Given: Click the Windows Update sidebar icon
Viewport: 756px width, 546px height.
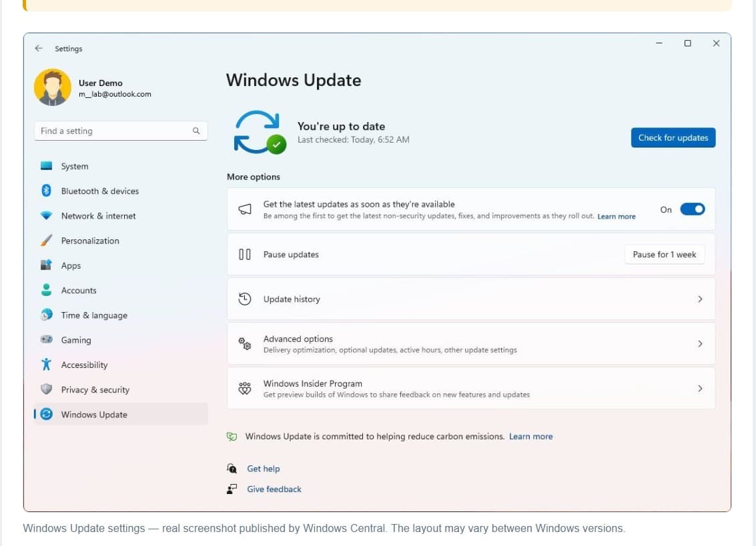Looking at the screenshot, I should click(x=46, y=414).
